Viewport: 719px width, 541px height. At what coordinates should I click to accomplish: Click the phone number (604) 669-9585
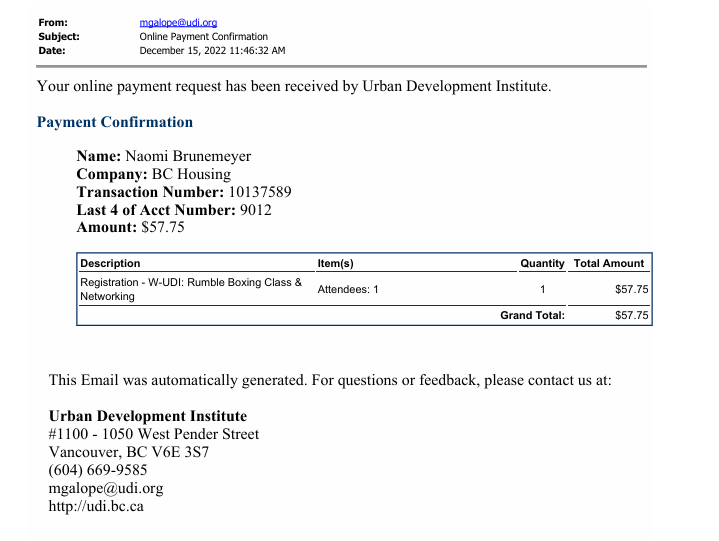98,470
